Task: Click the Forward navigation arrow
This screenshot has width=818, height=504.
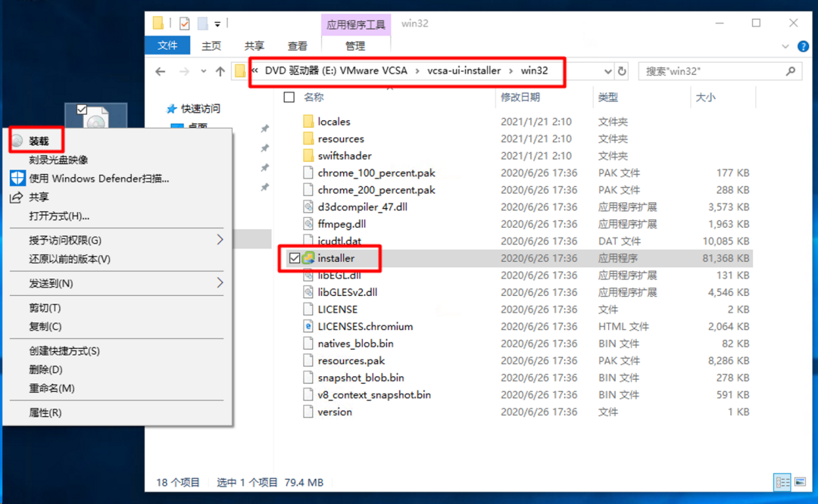Action: coord(184,71)
